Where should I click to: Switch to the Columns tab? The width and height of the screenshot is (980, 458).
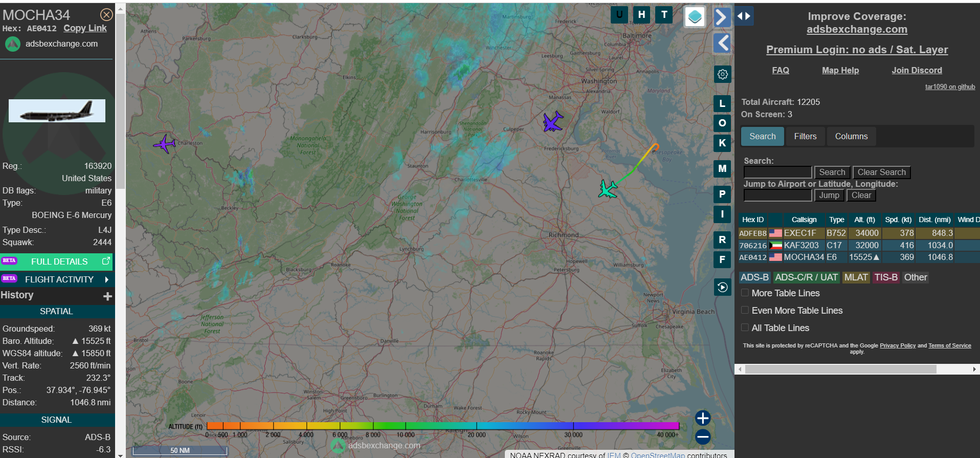[851, 137]
